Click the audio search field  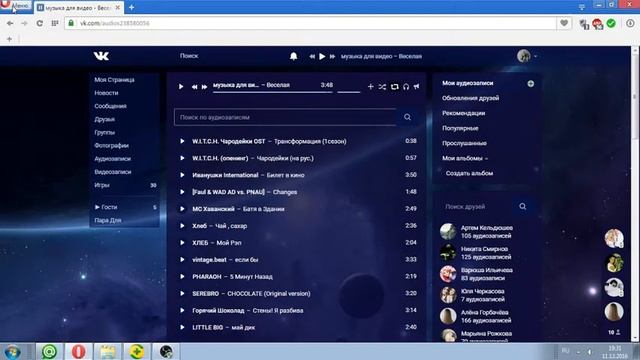[285, 117]
